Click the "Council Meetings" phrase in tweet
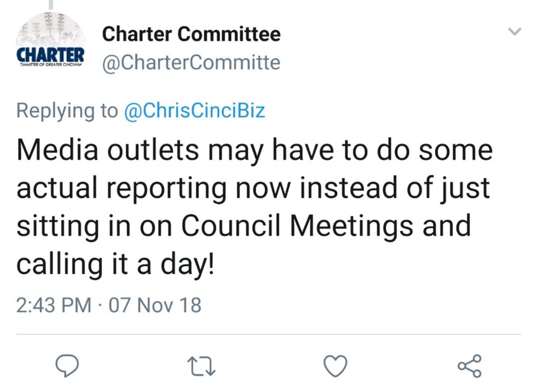The width and height of the screenshot is (537, 392). pos(296,226)
